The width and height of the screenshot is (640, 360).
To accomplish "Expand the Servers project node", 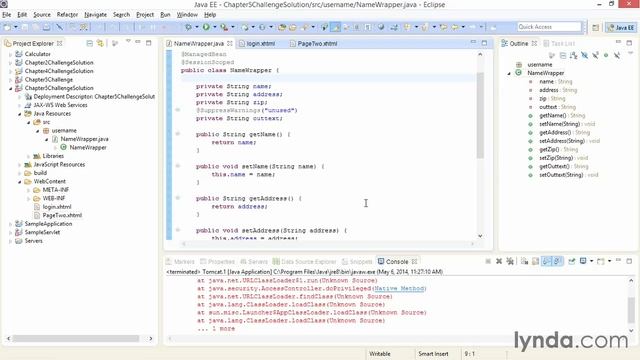I will (10, 241).
